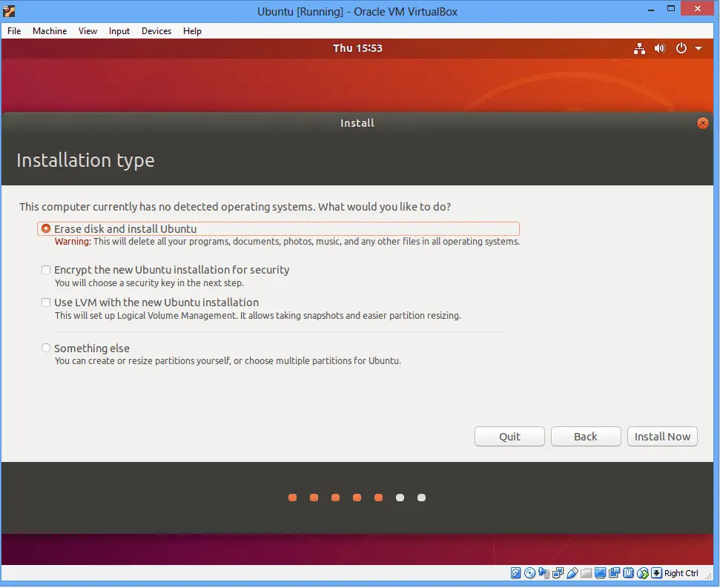Click 'You will choose a security key' text
This screenshot has width=720, height=588.
pos(149,283)
